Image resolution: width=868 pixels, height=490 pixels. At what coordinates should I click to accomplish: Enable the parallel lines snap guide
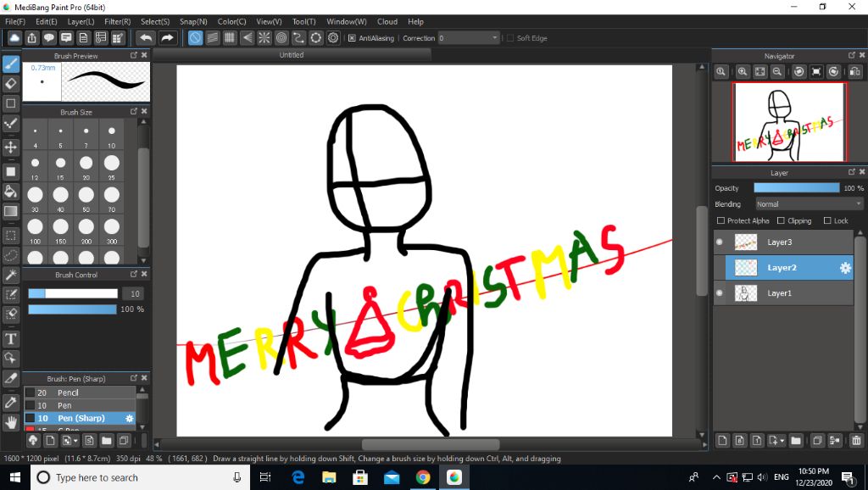coord(213,37)
